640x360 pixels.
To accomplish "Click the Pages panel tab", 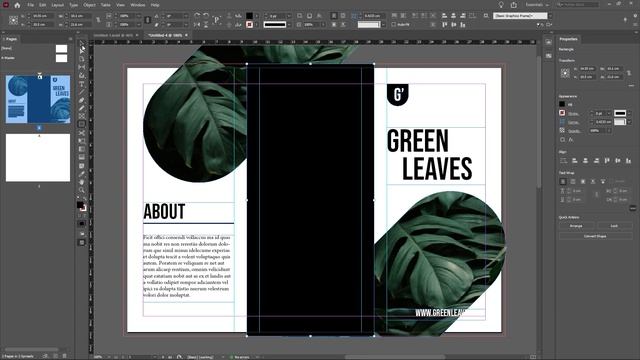I will (11, 39).
